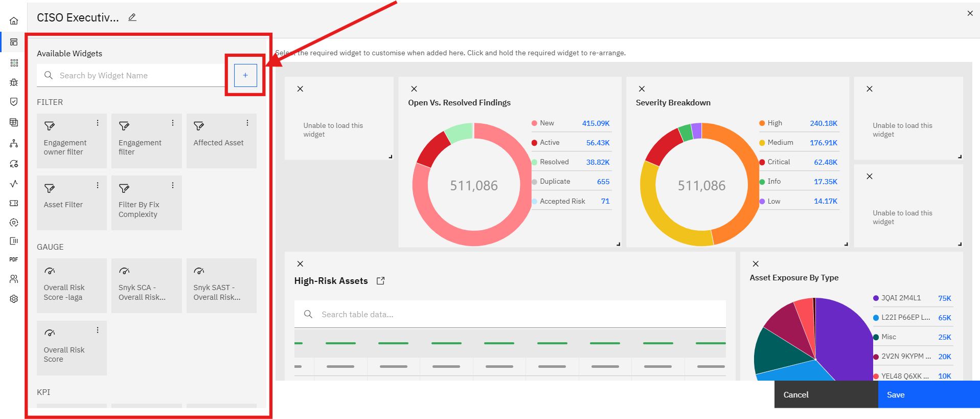
Task: Open the settings gear sidebar icon
Action: pyautogui.click(x=14, y=299)
